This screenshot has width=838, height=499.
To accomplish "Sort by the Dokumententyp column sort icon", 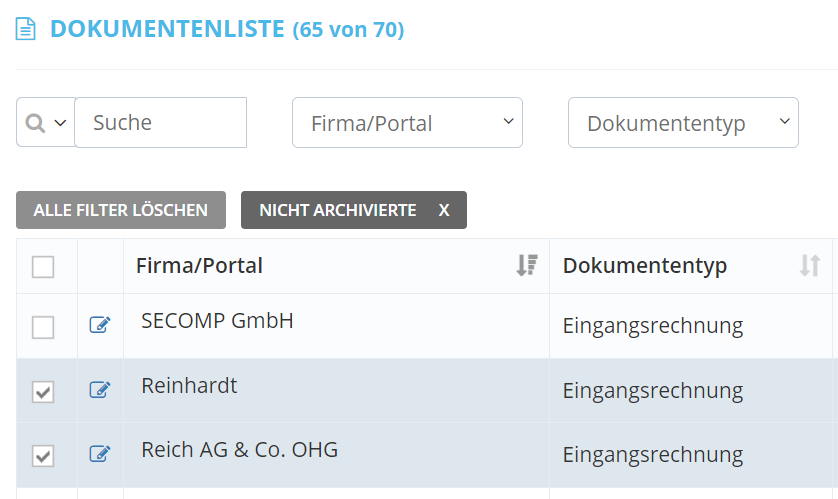I will (x=810, y=266).
